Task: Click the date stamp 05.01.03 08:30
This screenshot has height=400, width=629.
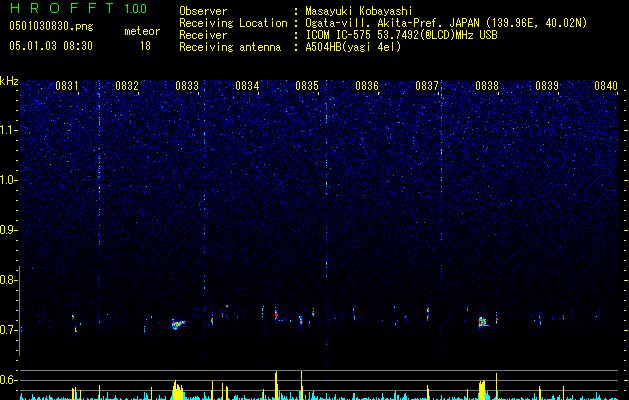Action: click(51, 46)
